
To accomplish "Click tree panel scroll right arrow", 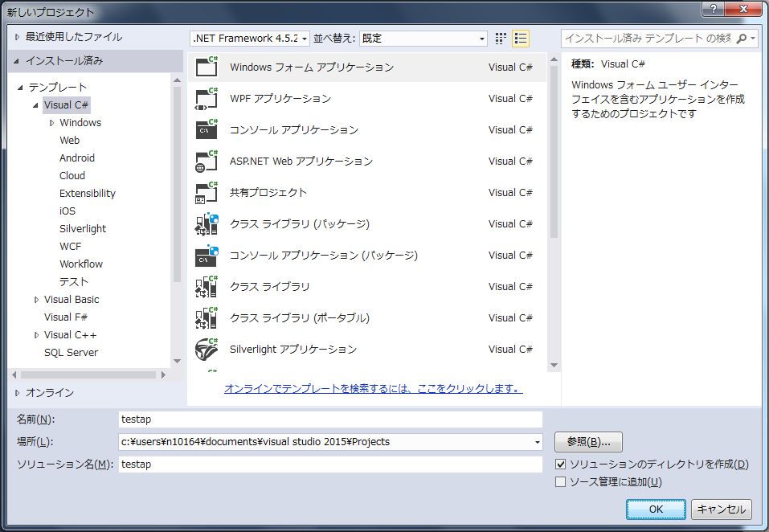I will pos(164,374).
